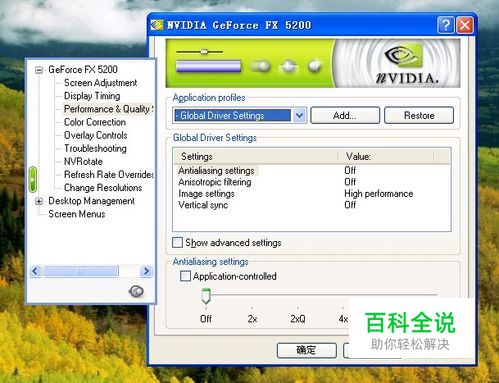Click the Restore button
Screen dimensions: 499x383
click(x=419, y=115)
